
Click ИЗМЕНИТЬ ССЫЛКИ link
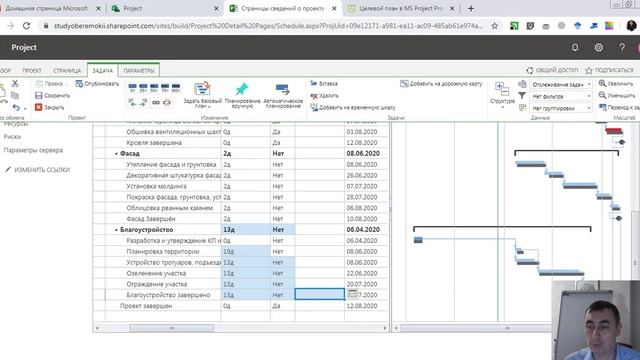click(x=38, y=169)
